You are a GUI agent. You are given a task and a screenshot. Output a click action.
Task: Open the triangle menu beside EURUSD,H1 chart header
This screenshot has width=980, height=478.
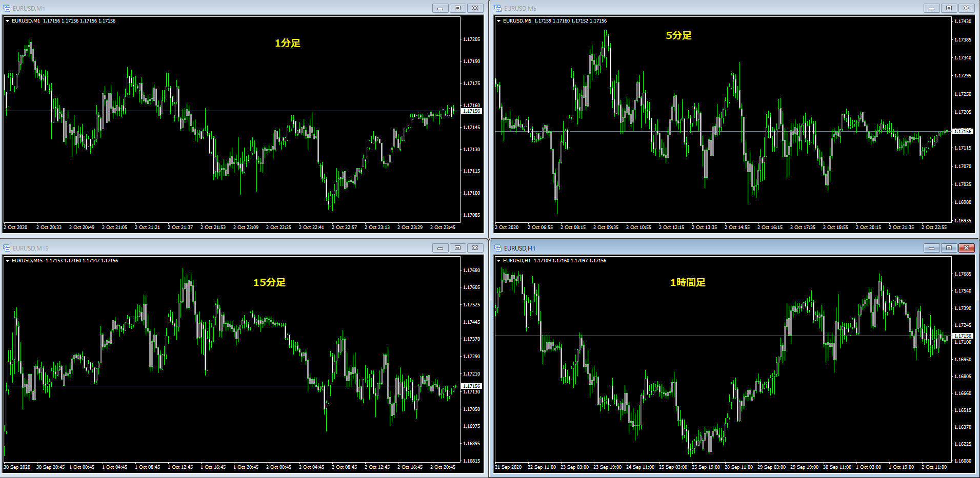click(x=498, y=261)
